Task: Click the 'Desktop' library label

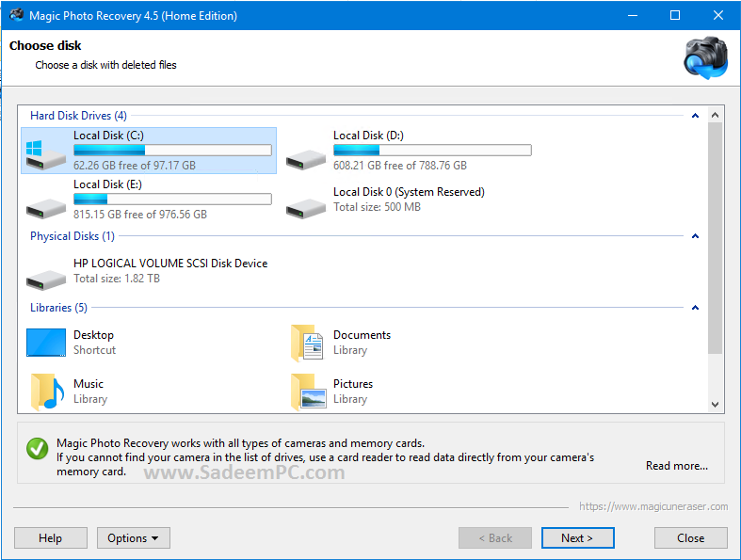Action: click(93, 335)
